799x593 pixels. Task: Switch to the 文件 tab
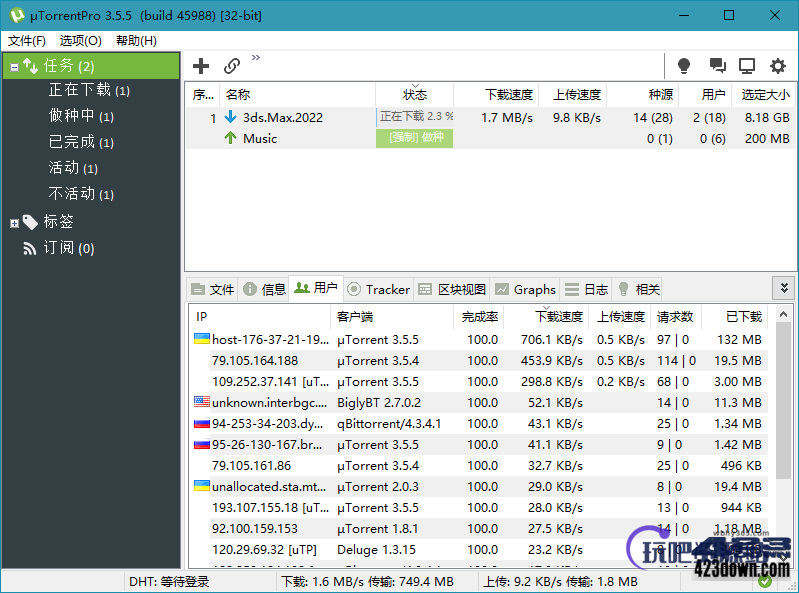(212, 289)
